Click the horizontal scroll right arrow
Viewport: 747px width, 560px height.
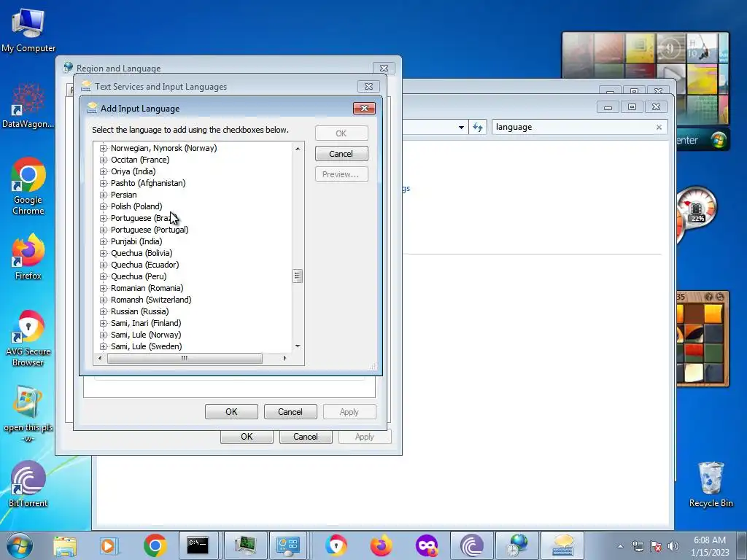coord(285,358)
